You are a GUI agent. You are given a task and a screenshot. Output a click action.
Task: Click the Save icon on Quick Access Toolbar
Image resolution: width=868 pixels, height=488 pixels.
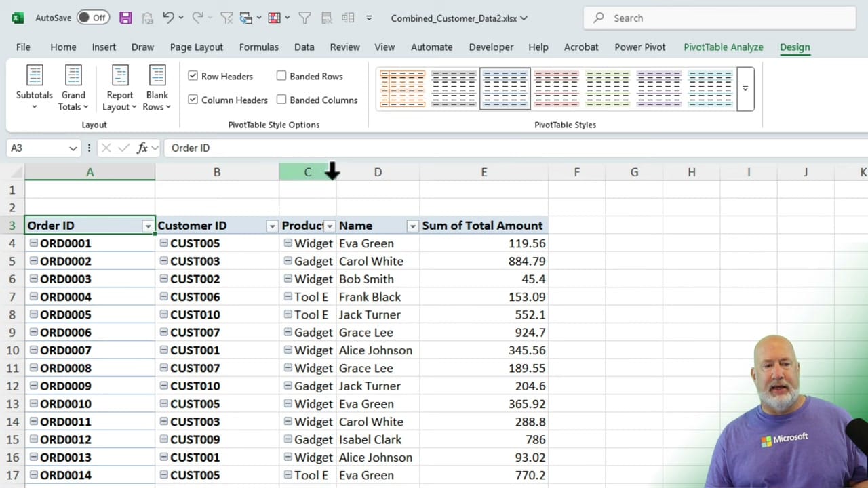[x=125, y=18]
